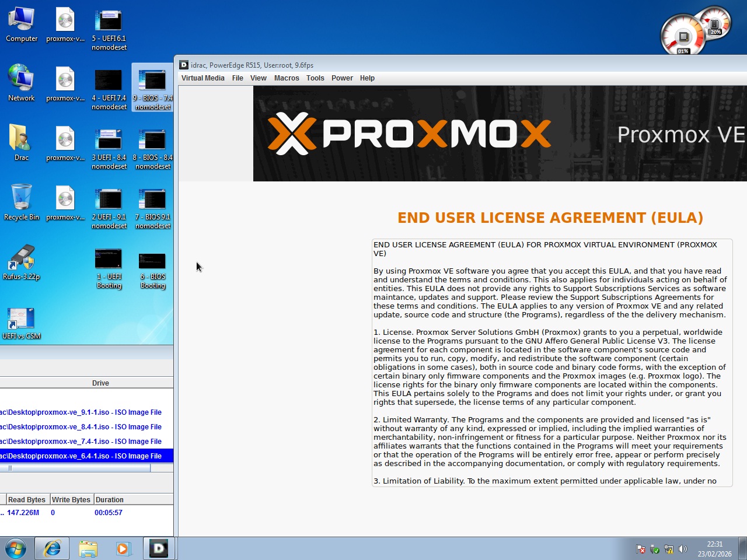The height and width of the screenshot is (560, 747).
Task: Click the 00:05:57 duration value
Action: pyautogui.click(x=109, y=513)
